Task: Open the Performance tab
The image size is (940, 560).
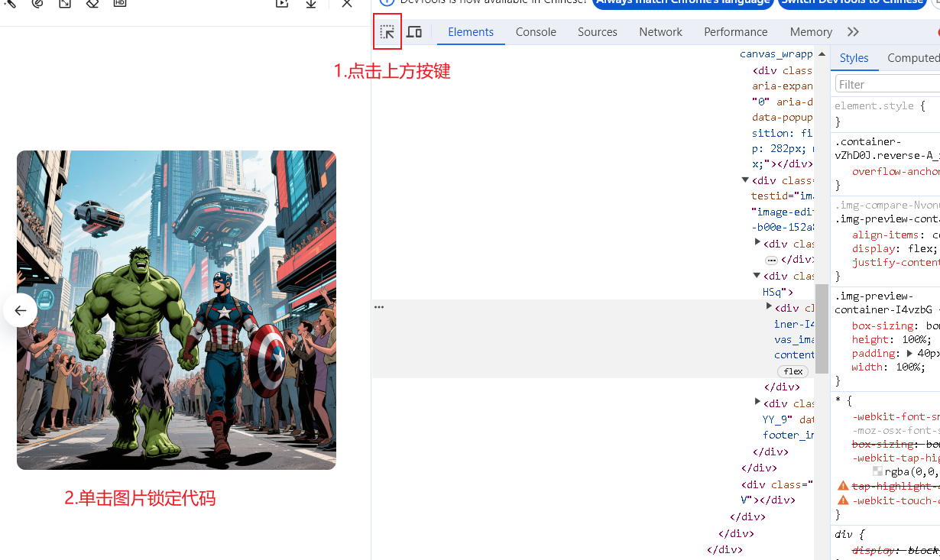Action: pyautogui.click(x=736, y=32)
